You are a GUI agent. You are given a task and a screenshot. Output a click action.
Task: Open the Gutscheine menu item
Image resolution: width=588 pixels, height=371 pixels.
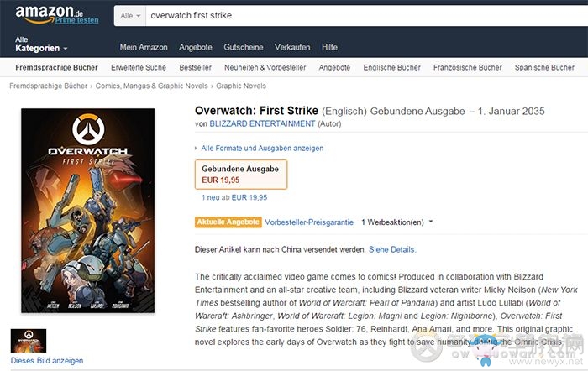(x=244, y=47)
